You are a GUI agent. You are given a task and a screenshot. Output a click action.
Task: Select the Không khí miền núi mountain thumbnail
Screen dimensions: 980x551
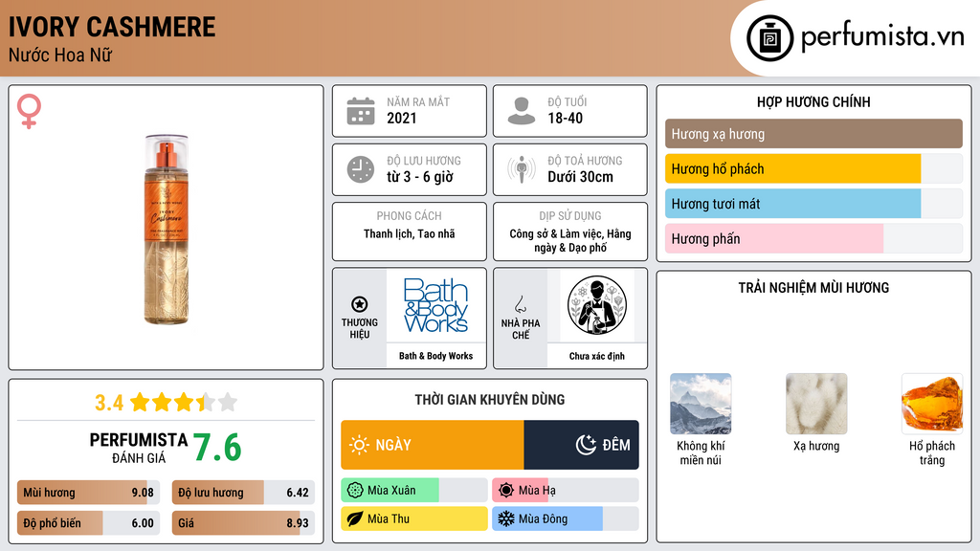pyautogui.click(x=701, y=404)
